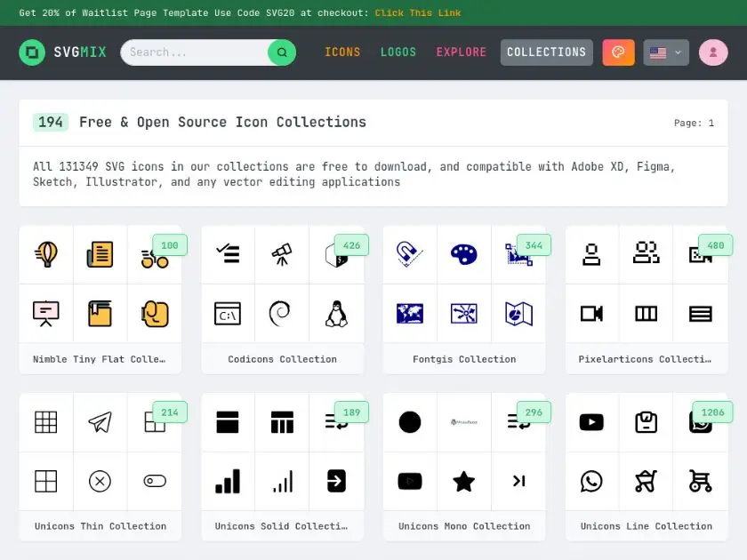Viewport: 747px width, 560px height.
Task: Select the Debian swirl icon in Codicons
Action: pos(282,314)
